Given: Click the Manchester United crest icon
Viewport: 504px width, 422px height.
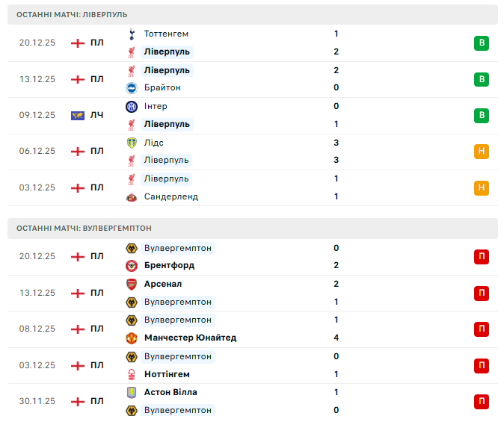Looking at the screenshot, I should (x=131, y=338).
